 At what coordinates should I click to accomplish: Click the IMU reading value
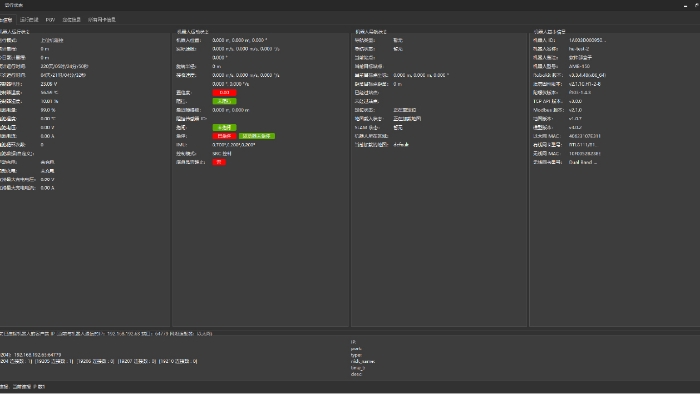(x=233, y=145)
